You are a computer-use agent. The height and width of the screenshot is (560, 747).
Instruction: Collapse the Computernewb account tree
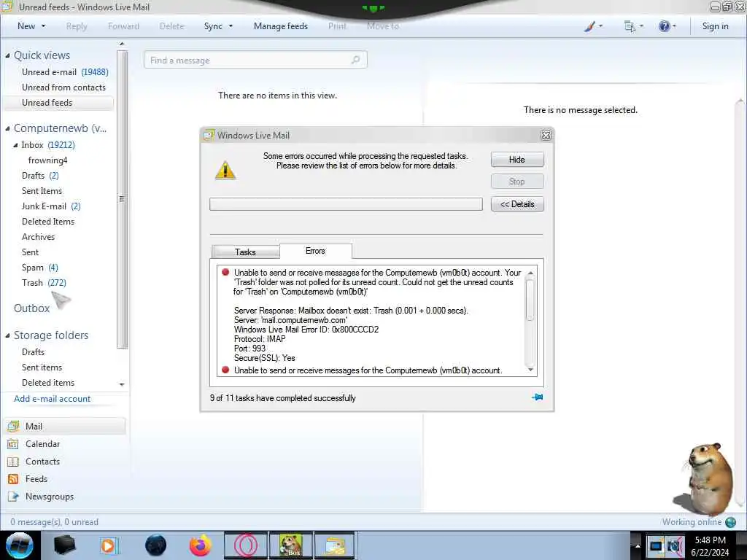(x=7, y=128)
